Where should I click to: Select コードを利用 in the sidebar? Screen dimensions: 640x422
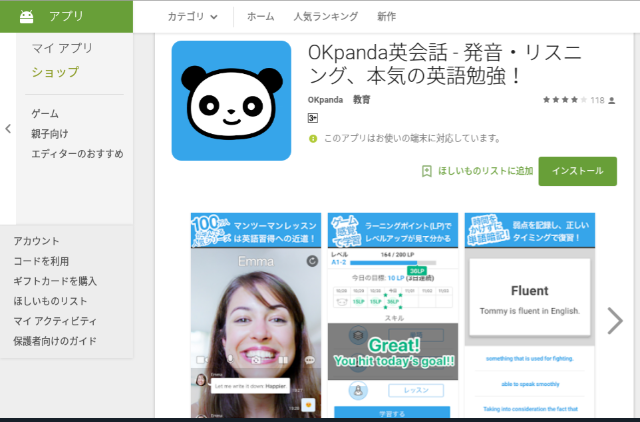(41, 261)
